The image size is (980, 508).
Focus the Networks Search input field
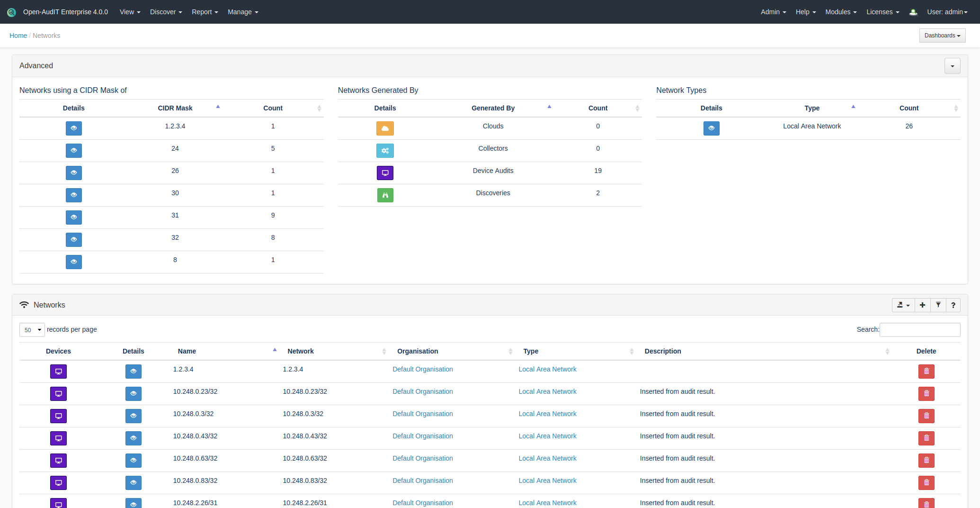(x=920, y=330)
